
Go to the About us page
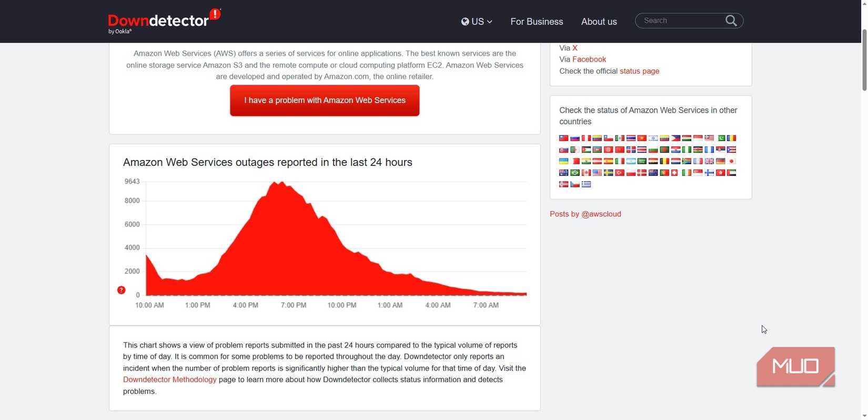coord(599,22)
